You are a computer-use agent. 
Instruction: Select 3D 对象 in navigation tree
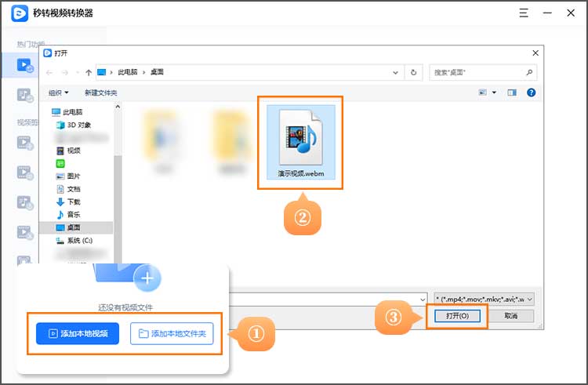tap(78, 125)
